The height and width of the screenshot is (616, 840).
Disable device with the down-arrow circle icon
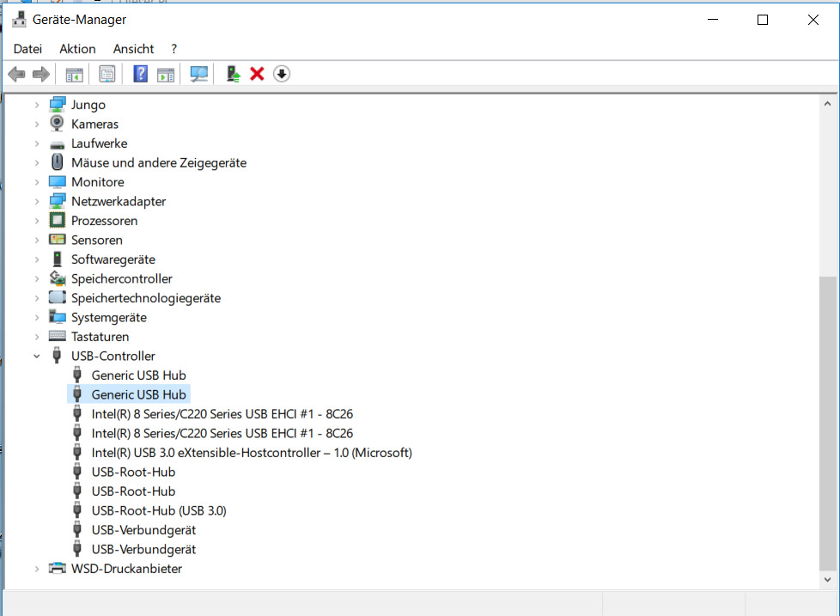point(282,74)
